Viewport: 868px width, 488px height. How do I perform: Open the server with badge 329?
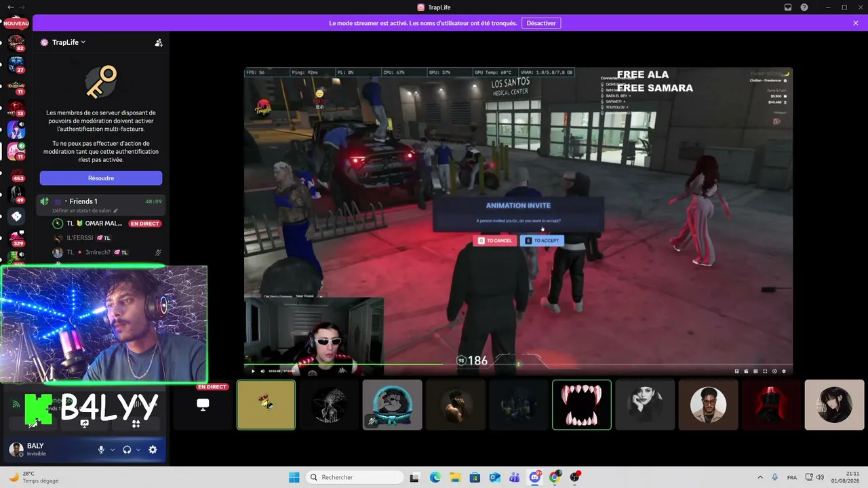point(16,239)
